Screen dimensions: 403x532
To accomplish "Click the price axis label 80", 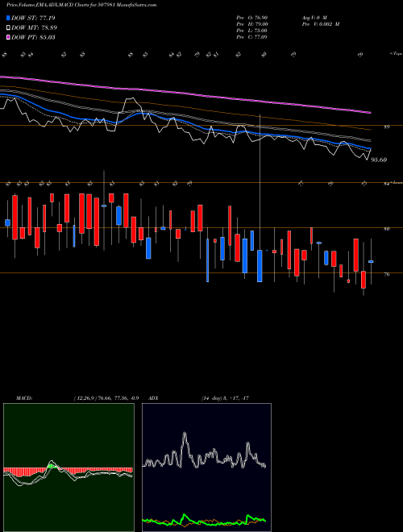I will [386, 229].
